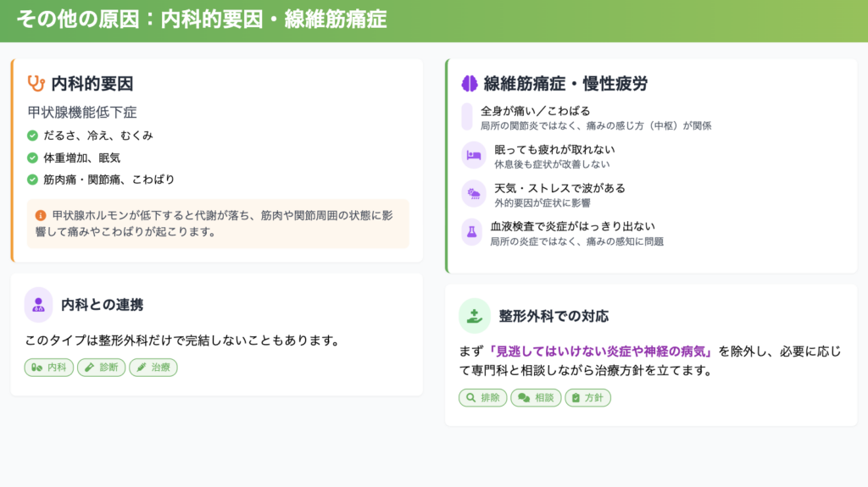The image size is (868, 487).
Task: Select the 内科 tag
Action: (49, 368)
